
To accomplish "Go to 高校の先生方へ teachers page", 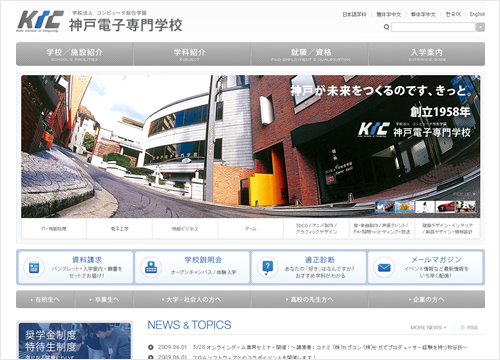I will tap(310, 299).
